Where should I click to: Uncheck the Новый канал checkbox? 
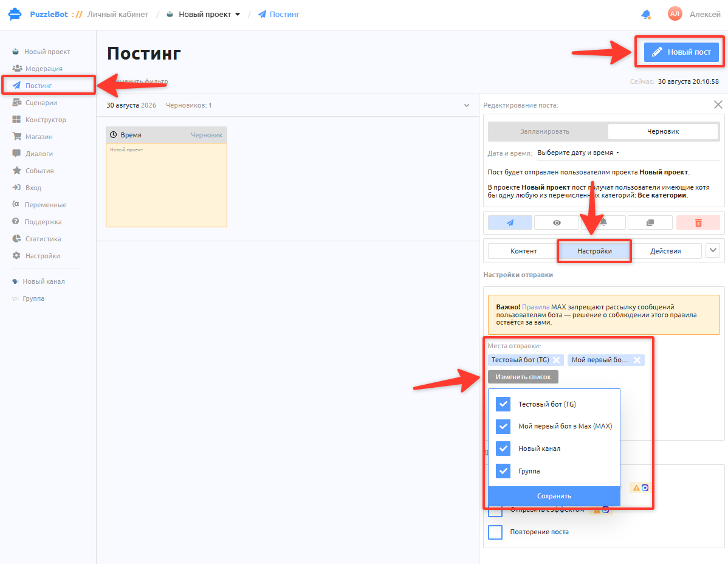pos(503,449)
